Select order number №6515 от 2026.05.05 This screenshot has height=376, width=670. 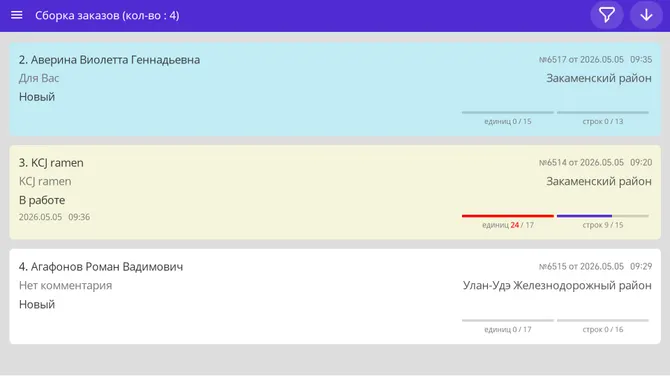tap(581, 266)
